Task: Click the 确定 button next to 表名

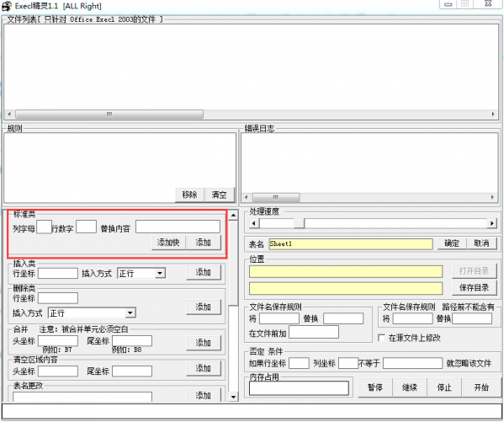Action: point(452,243)
